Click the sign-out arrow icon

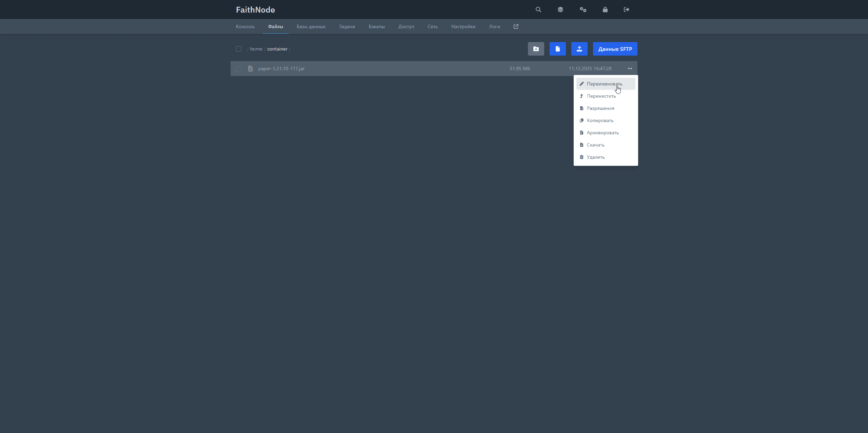coord(626,9)
